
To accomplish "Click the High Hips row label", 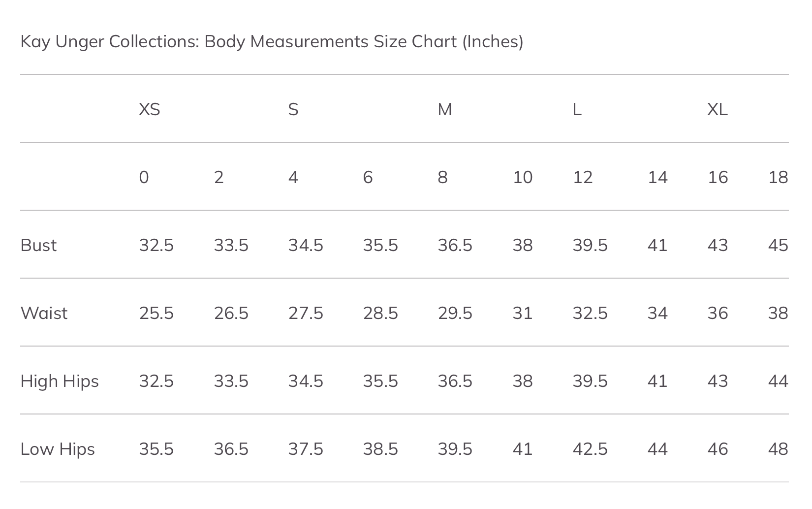I will [x=60, y=381].
